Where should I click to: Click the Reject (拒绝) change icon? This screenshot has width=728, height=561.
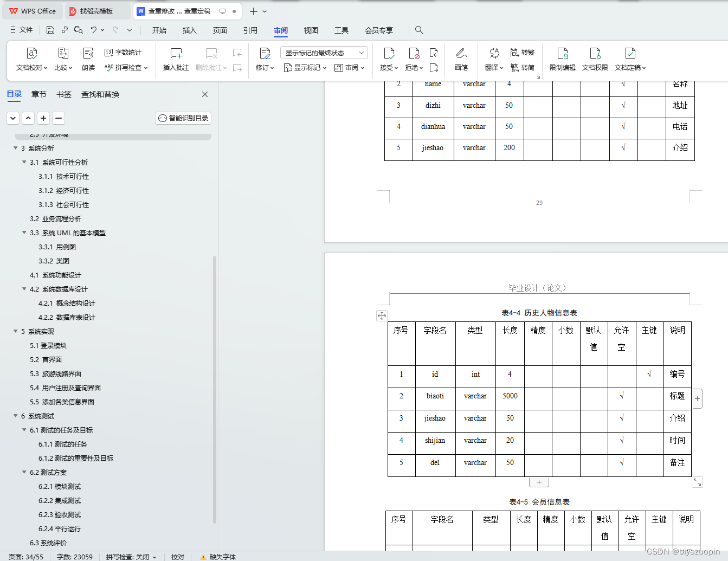[x=414, y=53]
